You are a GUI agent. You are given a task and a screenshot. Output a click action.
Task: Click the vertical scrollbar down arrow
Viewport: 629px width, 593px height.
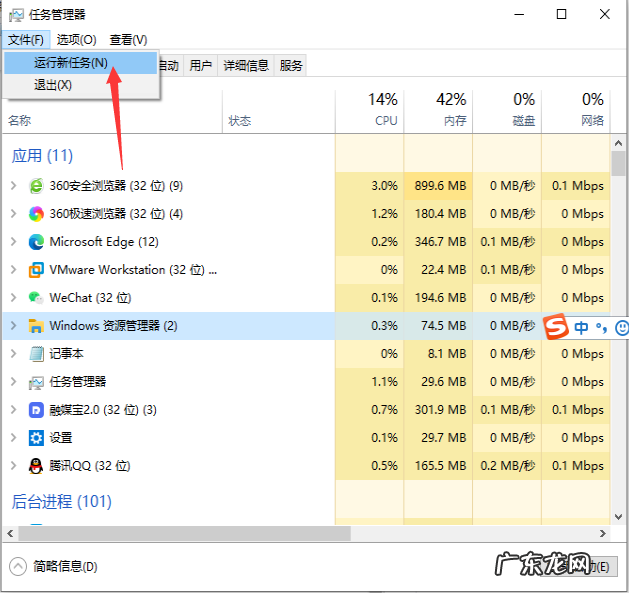[x=618, y=517]
